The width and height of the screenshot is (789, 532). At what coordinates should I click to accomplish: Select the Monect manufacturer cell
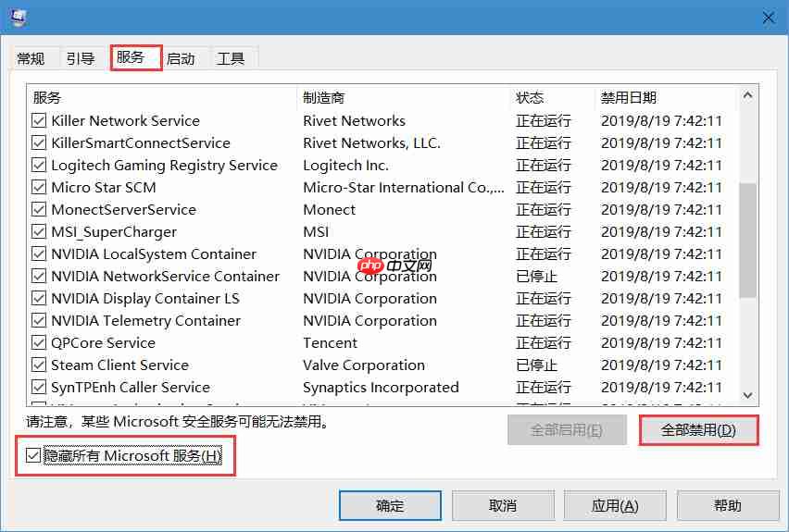pyautogui.click(x=329, y=210)
